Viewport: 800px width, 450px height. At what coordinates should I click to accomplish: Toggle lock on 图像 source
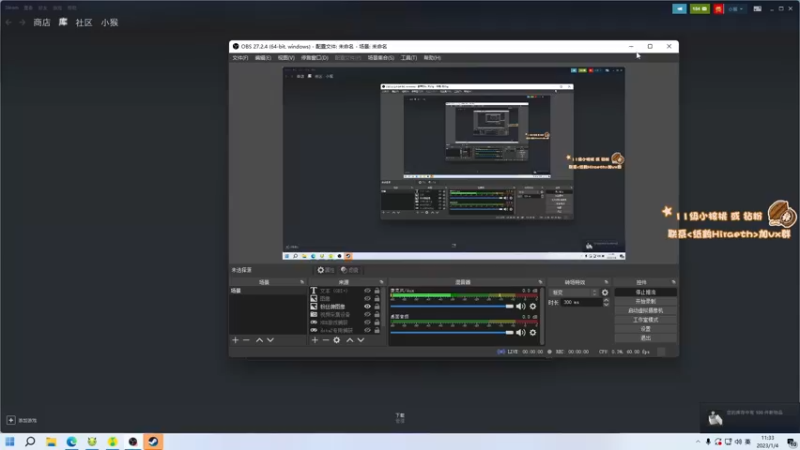(x=377, y=298)
